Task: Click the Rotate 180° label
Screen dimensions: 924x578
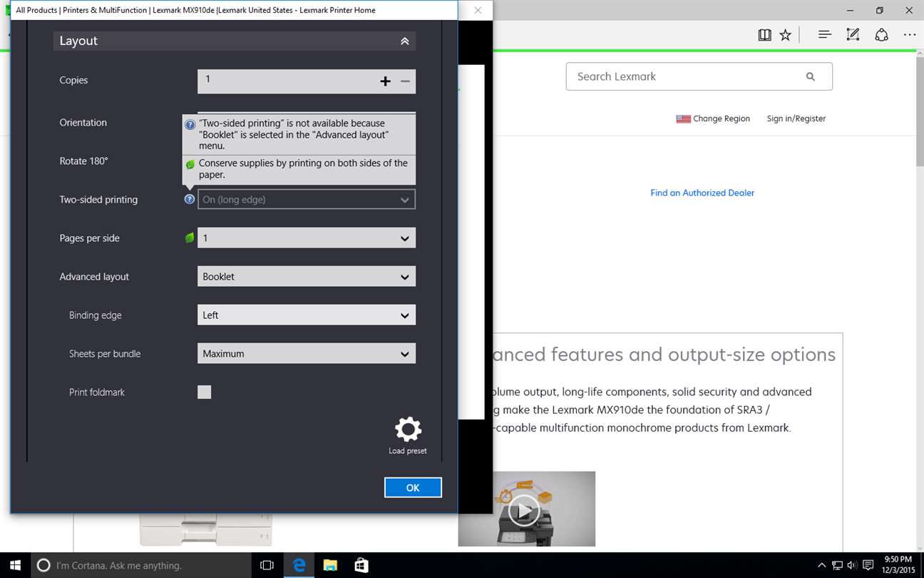Action: tap(83, 161)
